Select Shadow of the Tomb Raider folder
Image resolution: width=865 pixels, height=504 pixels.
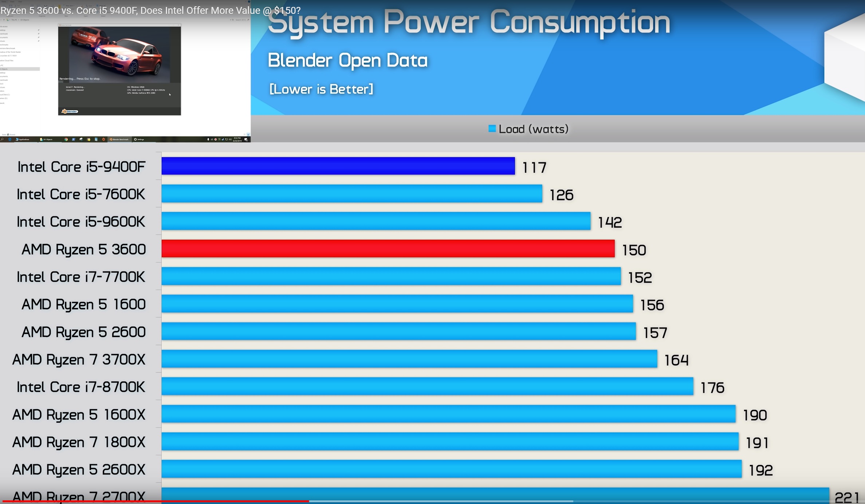(11, 52)
